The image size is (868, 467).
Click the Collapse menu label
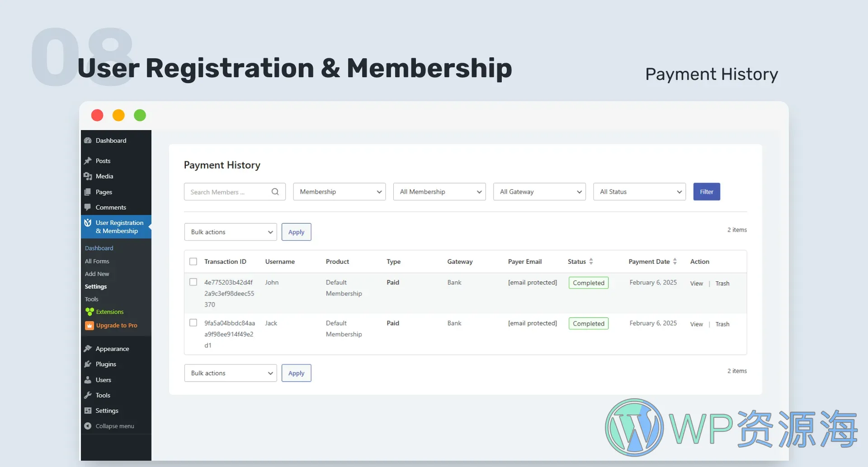coord(115,426)
